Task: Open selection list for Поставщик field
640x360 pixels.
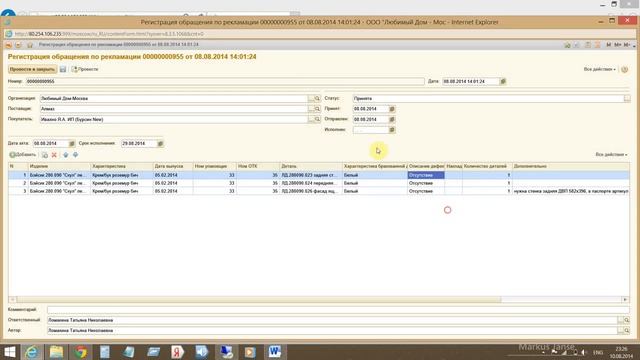Action: [311, 109]
